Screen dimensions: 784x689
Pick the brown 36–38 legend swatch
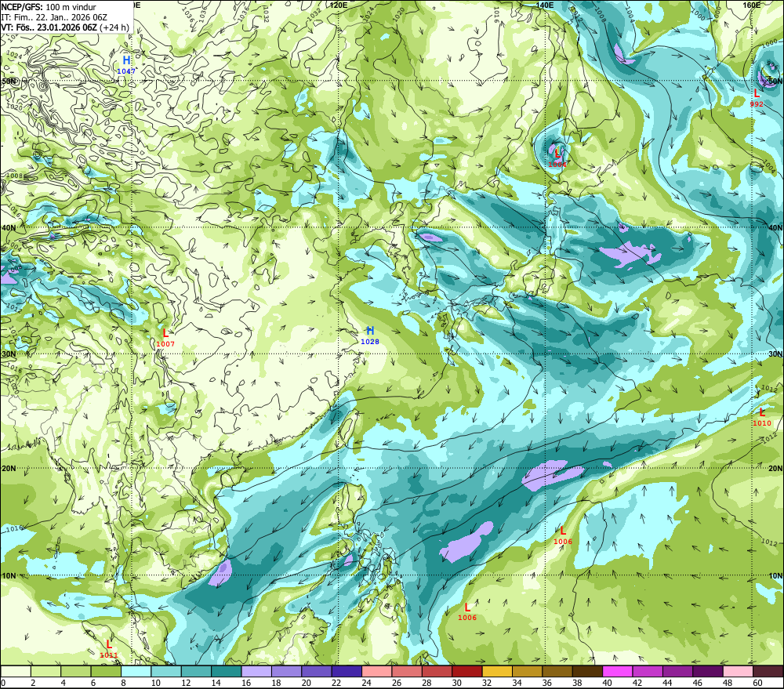(x=557, y=671)
